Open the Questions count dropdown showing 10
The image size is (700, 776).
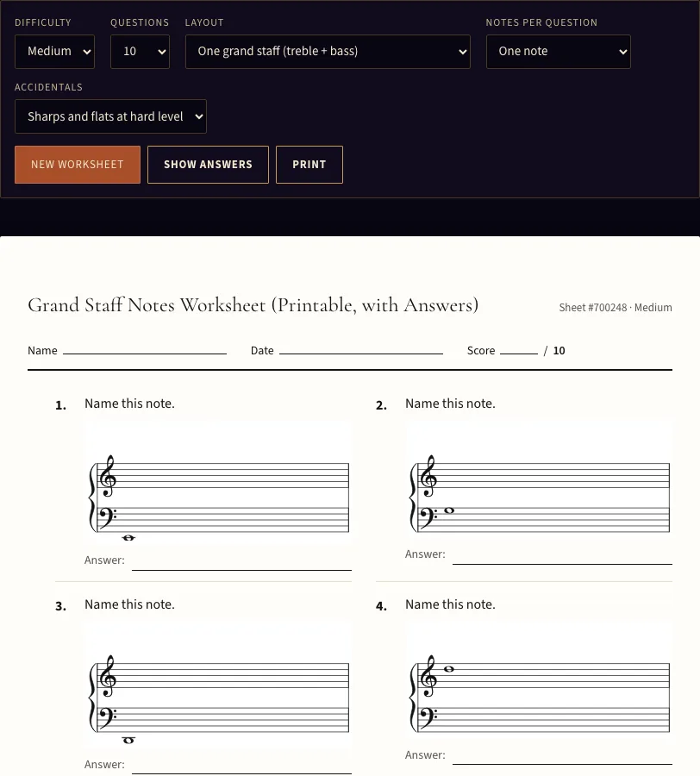coord(140,52)
